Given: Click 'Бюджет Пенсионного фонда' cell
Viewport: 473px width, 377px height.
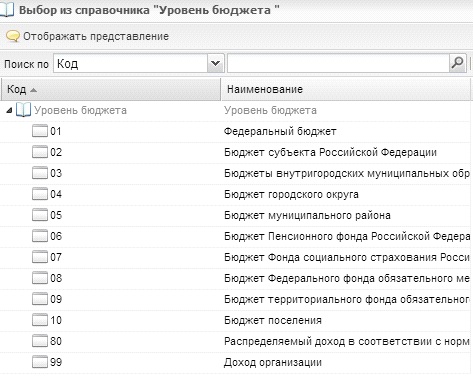Looking at the screenshot, I should tap(347, 236).
